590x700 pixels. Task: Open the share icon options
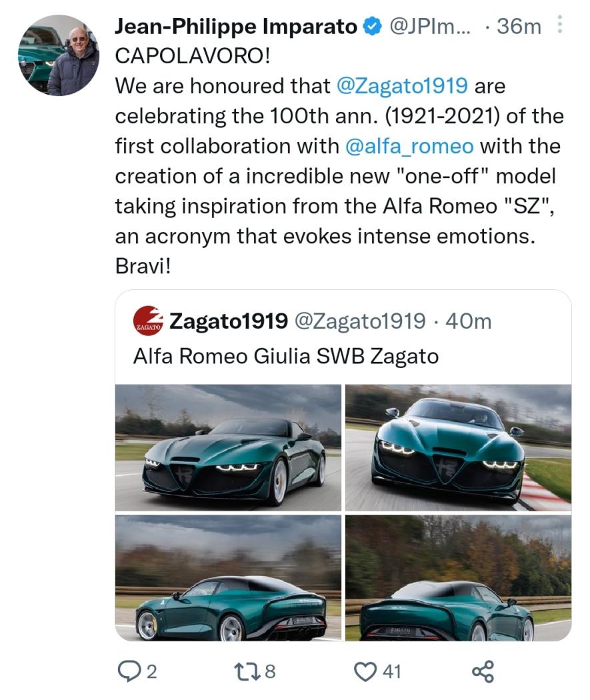[x=482, y=671]
